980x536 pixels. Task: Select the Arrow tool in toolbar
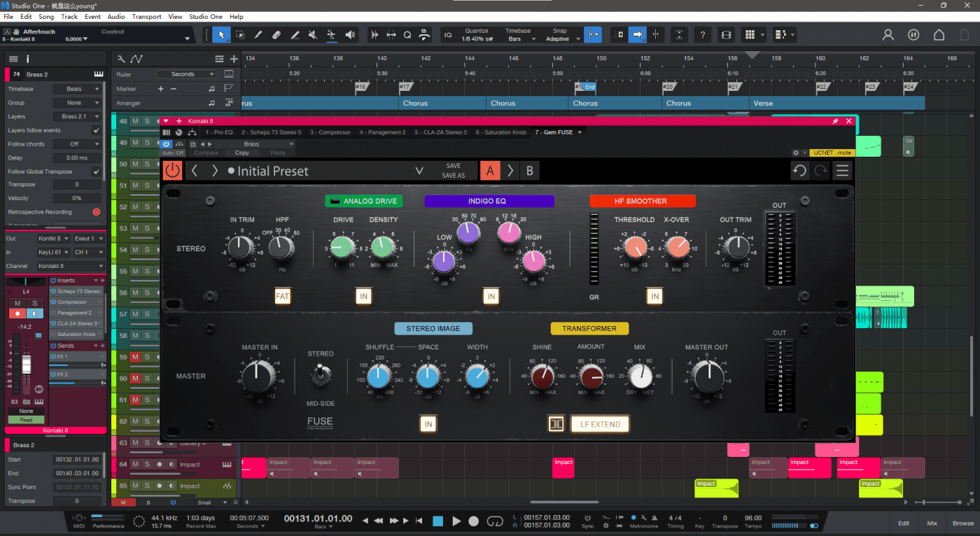tap(221, 34)
